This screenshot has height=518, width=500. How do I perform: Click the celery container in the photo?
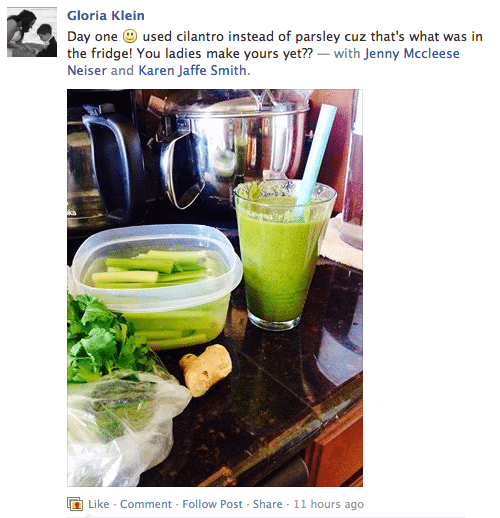157,287
